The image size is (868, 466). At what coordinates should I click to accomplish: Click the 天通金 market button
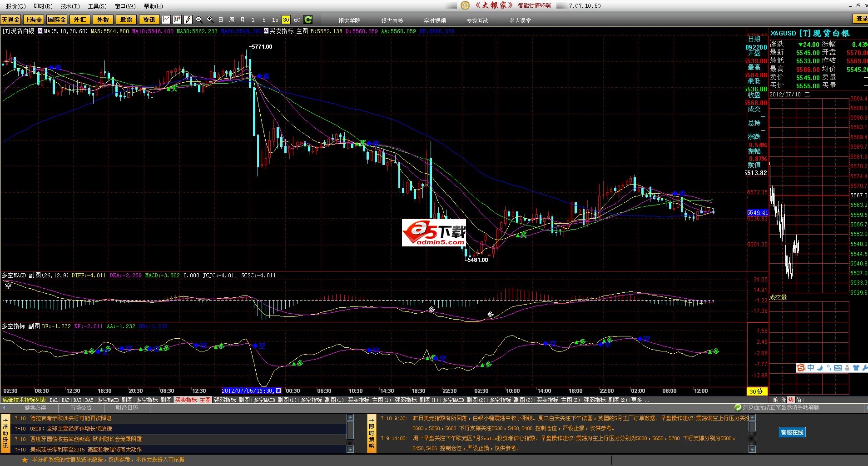pos(10,20)
